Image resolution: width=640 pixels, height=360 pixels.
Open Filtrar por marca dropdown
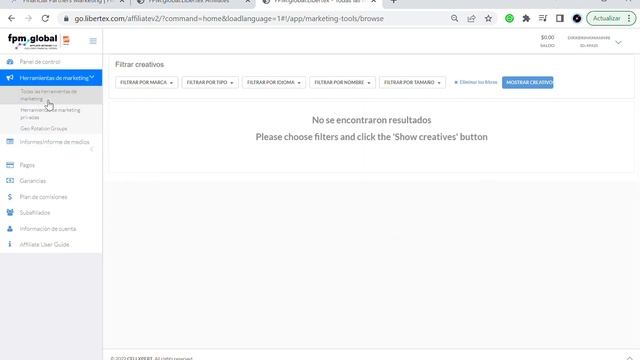147,82
